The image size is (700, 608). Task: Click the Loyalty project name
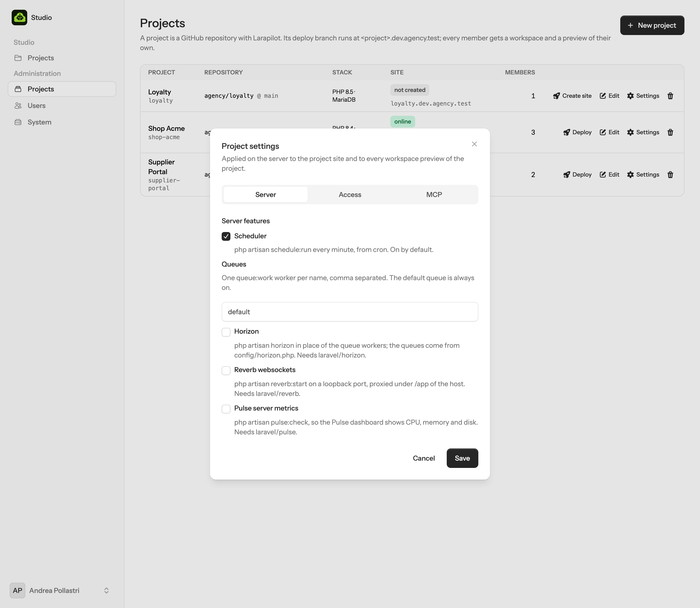159,92
